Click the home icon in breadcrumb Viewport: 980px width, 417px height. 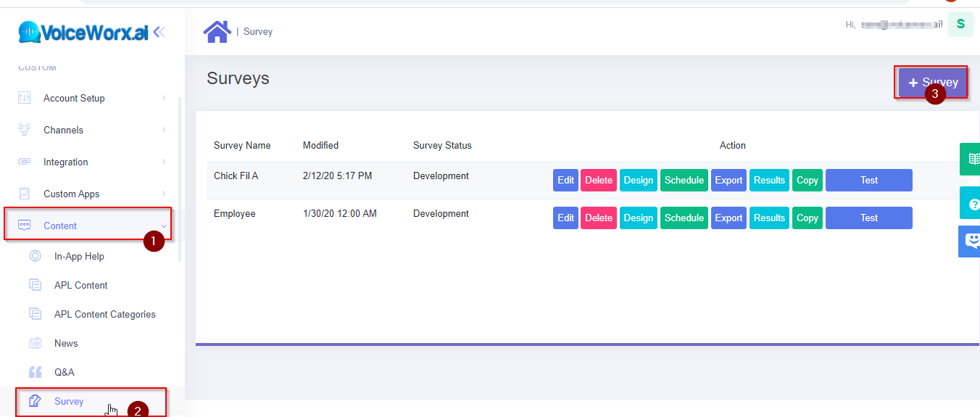(x=217, y=31)
